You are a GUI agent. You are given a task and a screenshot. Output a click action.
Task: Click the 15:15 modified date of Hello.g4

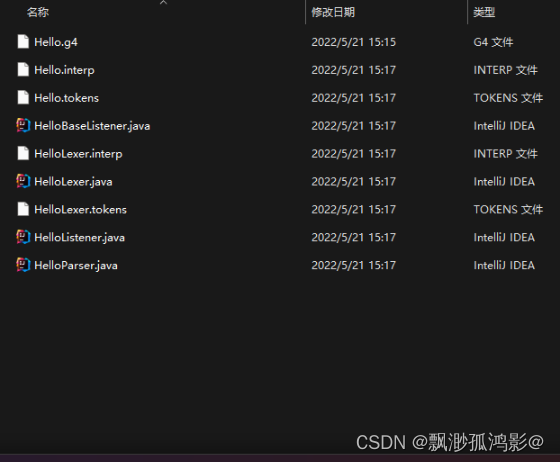[x=354, y=42]
